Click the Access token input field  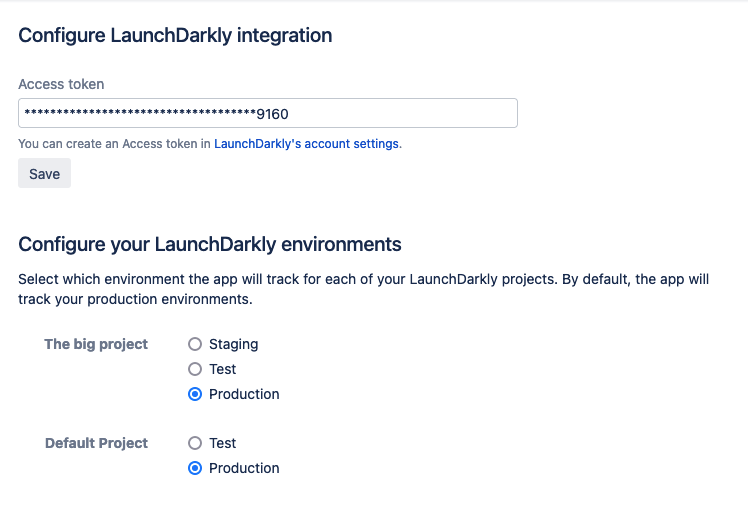click(x=267, y=113)
